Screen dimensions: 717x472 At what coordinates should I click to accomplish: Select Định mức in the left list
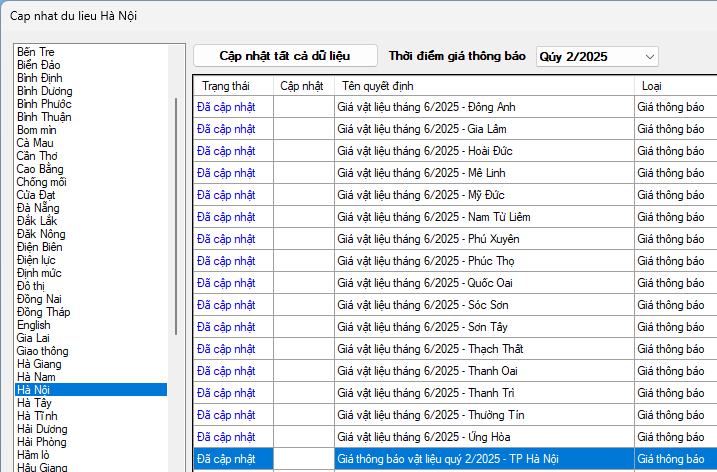(39, 272)
